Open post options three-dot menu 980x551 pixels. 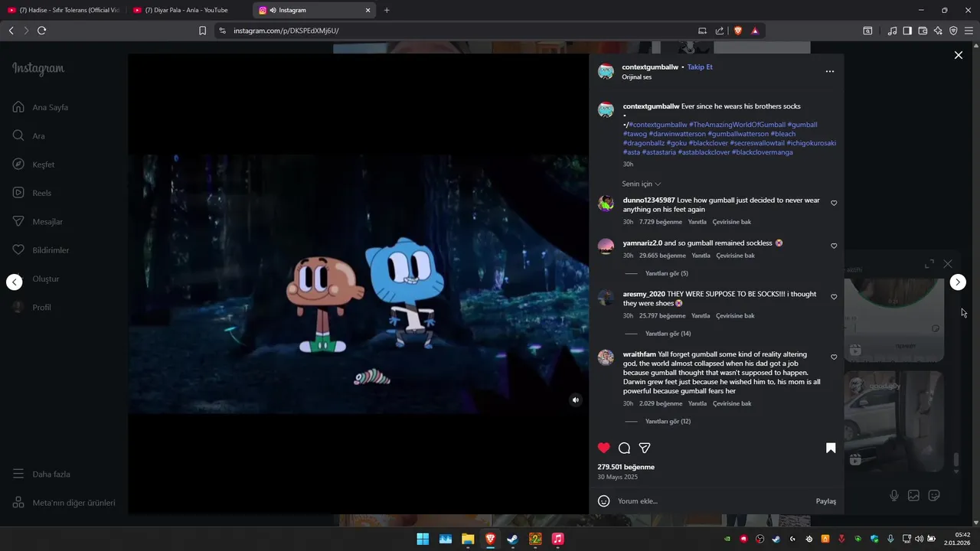[829, 71]
